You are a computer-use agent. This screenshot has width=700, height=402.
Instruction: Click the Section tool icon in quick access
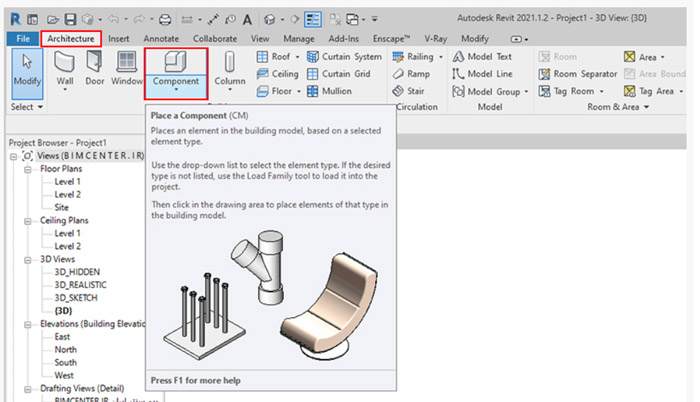[295, 20]
